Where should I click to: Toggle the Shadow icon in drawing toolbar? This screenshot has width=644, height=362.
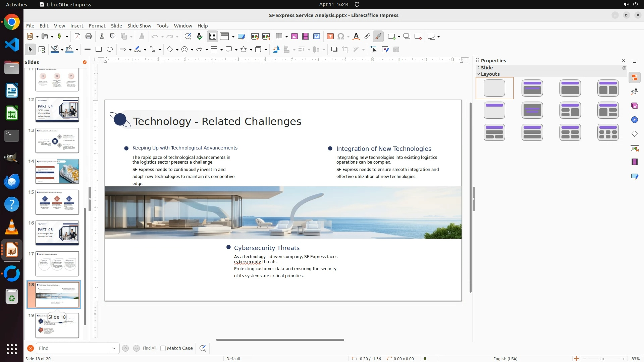point(334,50)
